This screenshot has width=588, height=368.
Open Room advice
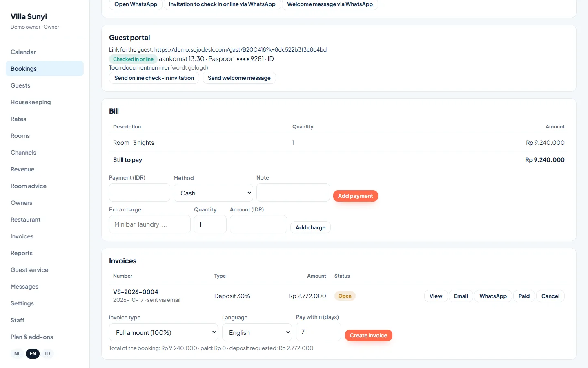coord(45,186)
